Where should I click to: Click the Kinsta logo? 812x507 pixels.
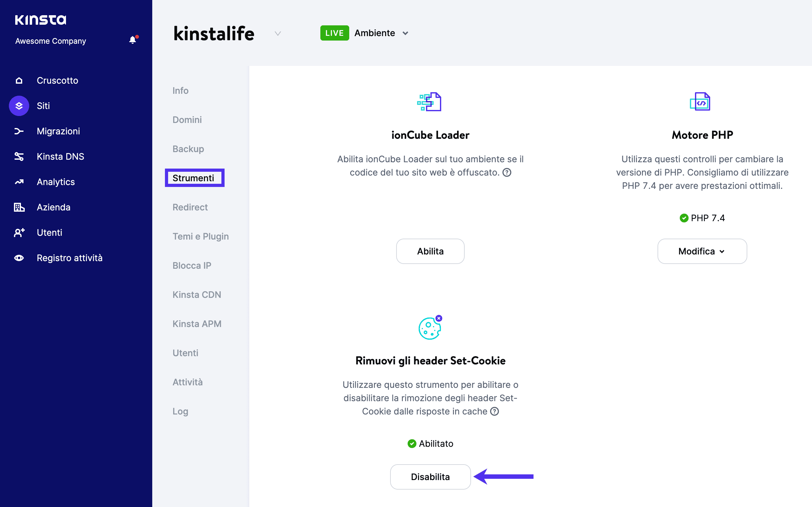[x=41, y=20]
